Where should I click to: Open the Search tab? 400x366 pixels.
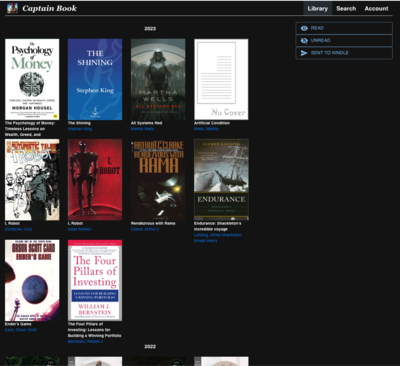(x=346, y=9)
